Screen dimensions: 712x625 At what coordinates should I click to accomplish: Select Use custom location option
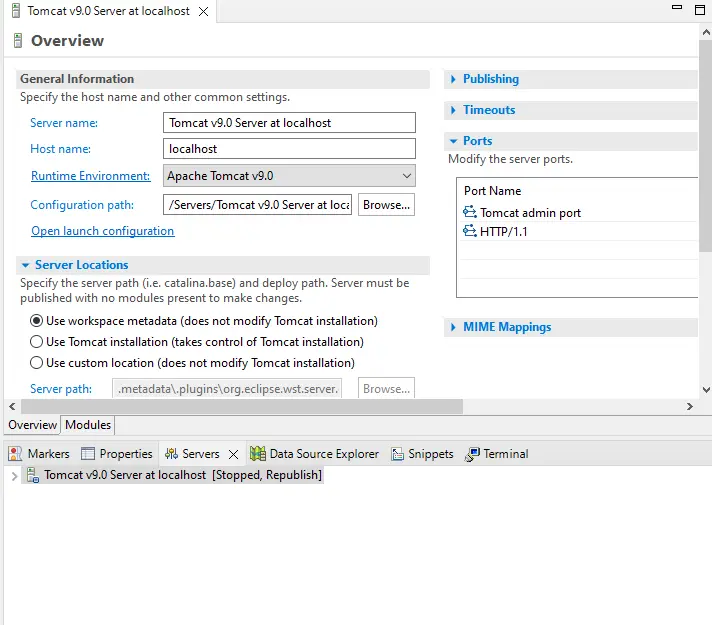click(36, 362)
